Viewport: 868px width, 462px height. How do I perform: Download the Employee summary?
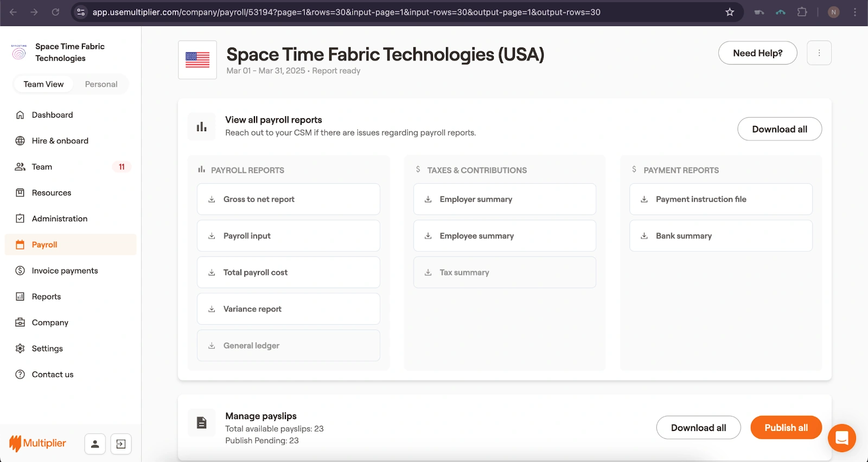point(505,236)
